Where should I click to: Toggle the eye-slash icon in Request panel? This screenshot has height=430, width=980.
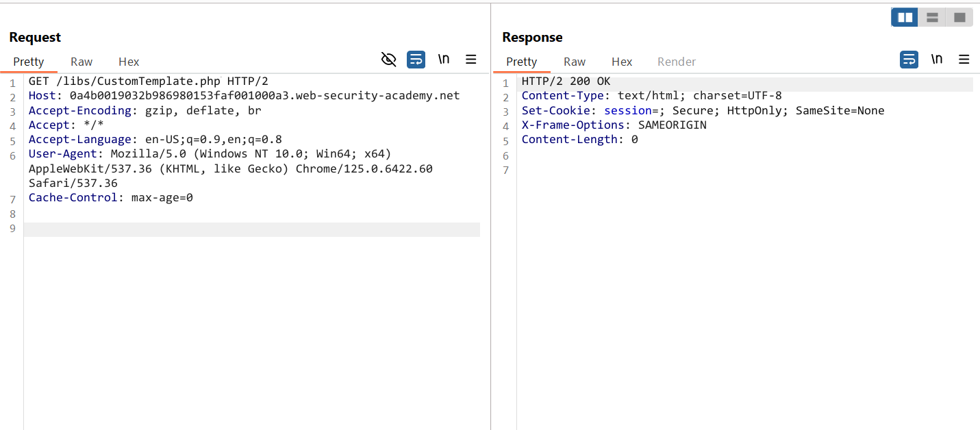[388, 60]
